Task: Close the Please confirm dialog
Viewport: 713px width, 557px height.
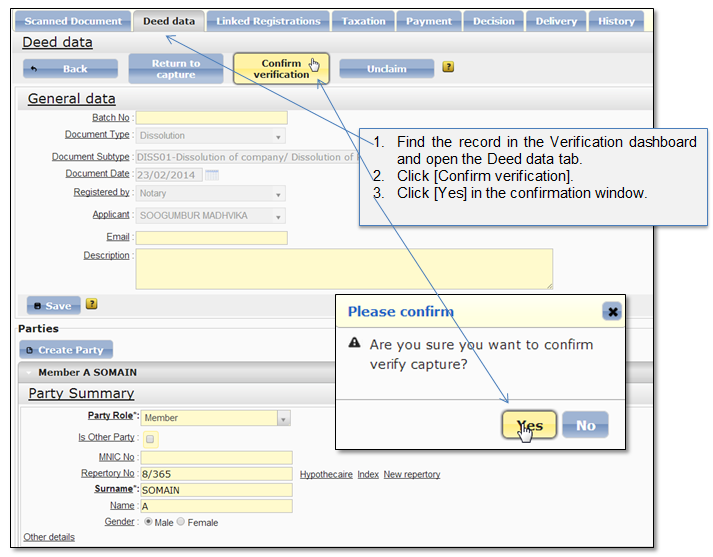Action: pyautogui.click(x=612, y=312)
